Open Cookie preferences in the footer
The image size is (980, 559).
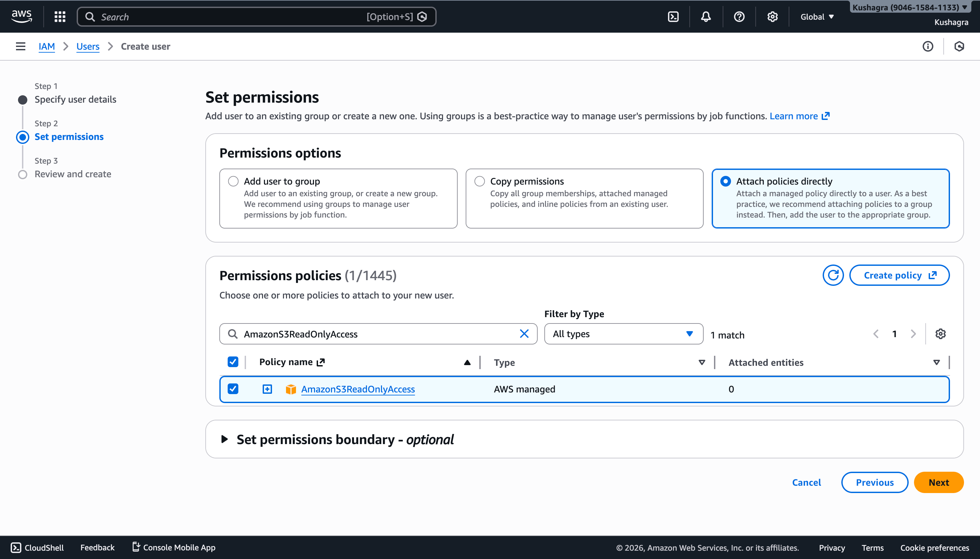(x=935, y=547)
